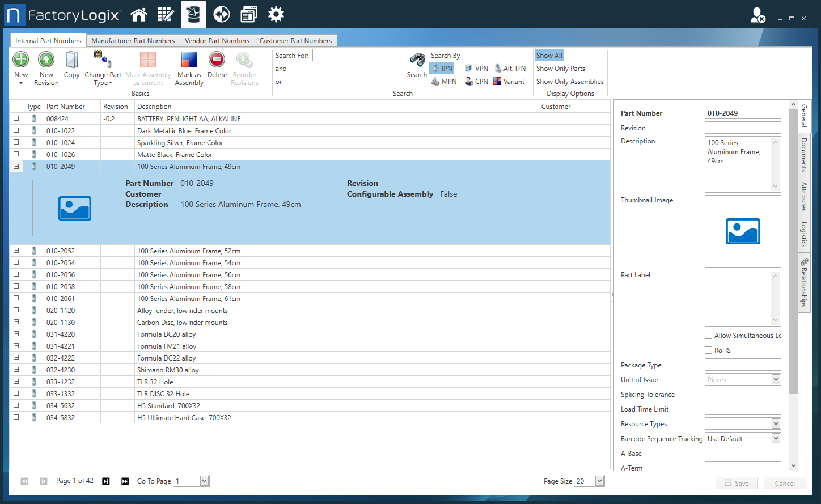Select the New Revision tool
The width and height of the screenshot is (821, 504).
point(46,66)
